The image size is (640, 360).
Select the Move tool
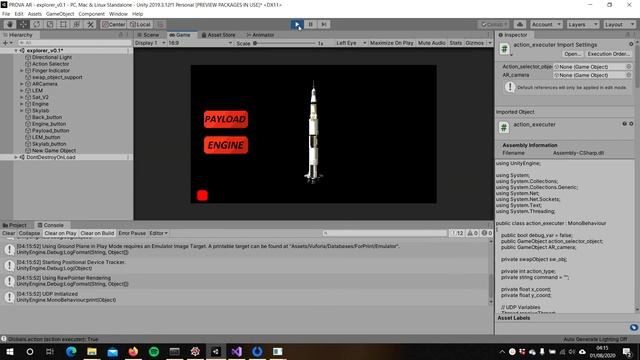[23, 24]
